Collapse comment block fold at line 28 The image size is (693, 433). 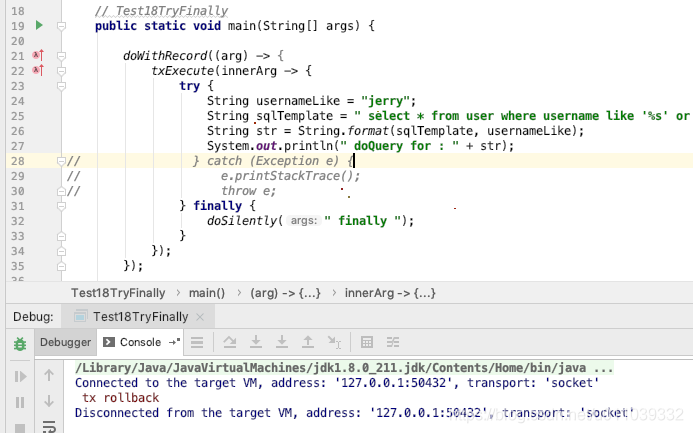[x=61, y=161]
